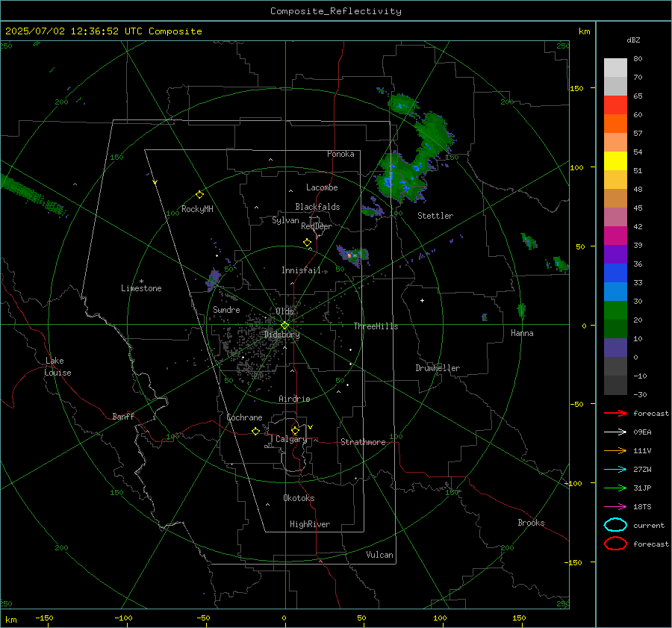Viewport: 672px width, 628px height.
Task: Select the white 09EA arrow legend icon
Action: point(615,432)
